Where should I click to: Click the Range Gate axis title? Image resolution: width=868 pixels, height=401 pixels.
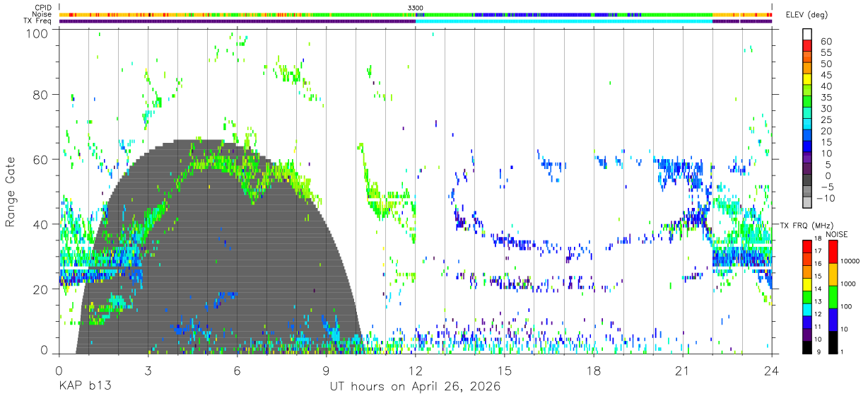point(11,192)
